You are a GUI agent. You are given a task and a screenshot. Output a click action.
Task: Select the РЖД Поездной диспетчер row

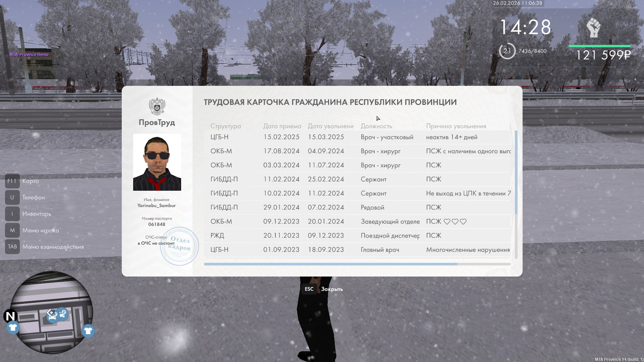click(x=357, y=236)
